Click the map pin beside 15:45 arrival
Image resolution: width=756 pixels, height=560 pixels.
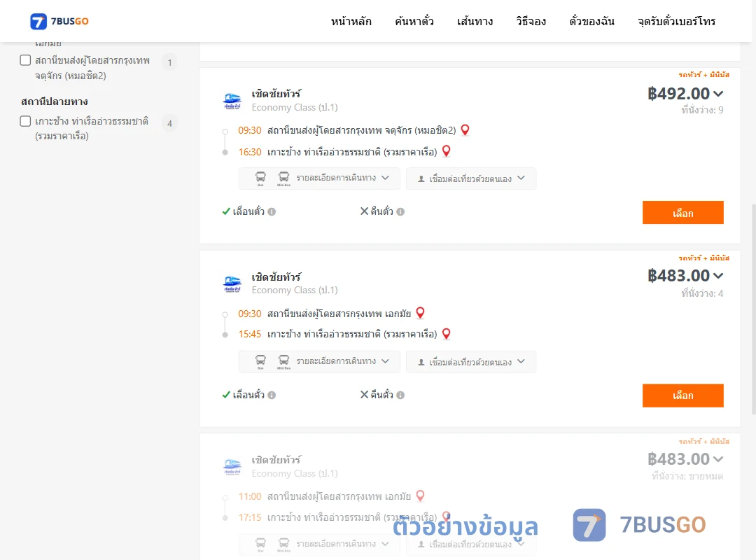tap(447, 334)
